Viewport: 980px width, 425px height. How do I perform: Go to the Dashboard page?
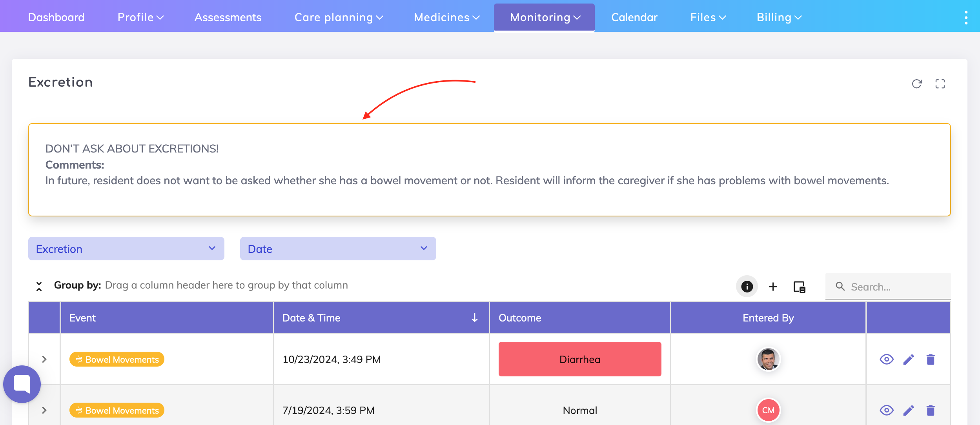coord(56,17)
